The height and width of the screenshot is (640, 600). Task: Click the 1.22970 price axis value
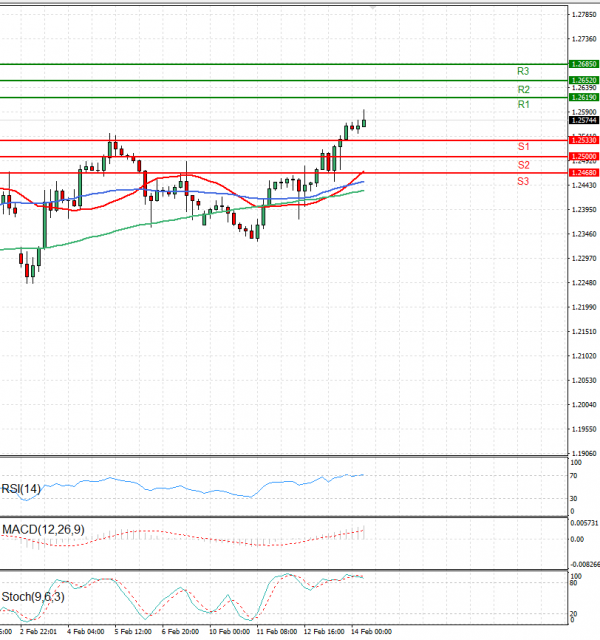584,258
